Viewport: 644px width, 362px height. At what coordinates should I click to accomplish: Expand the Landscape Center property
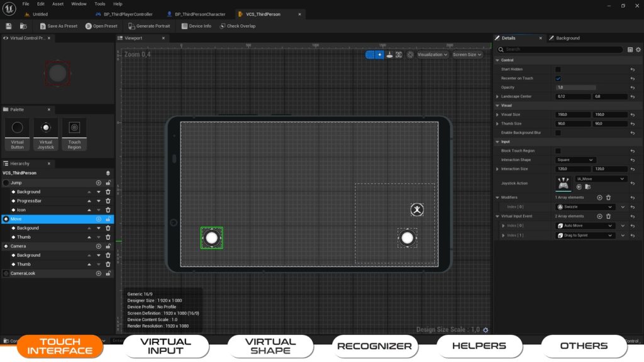coord(497,97)
